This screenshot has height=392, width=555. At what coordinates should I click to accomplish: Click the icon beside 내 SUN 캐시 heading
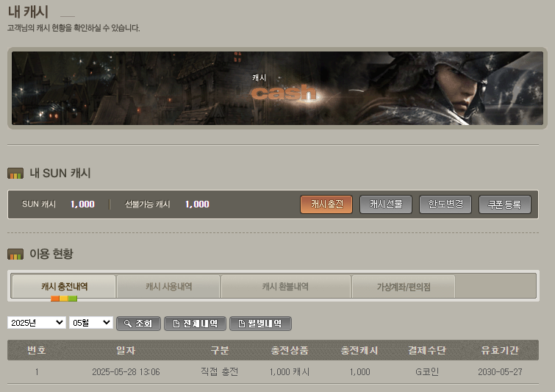[x=15, y=174]
